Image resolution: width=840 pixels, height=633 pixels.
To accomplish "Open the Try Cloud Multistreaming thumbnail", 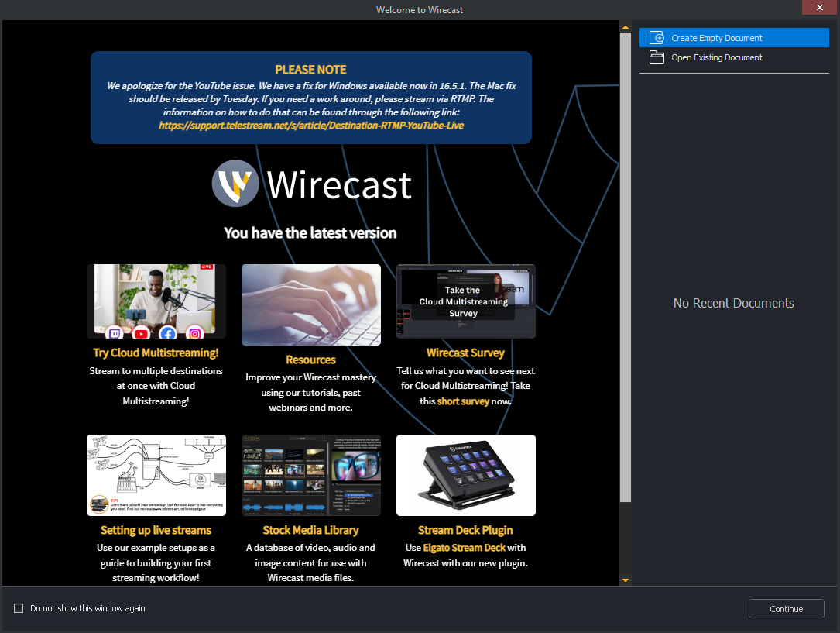I will coord(156,301).
